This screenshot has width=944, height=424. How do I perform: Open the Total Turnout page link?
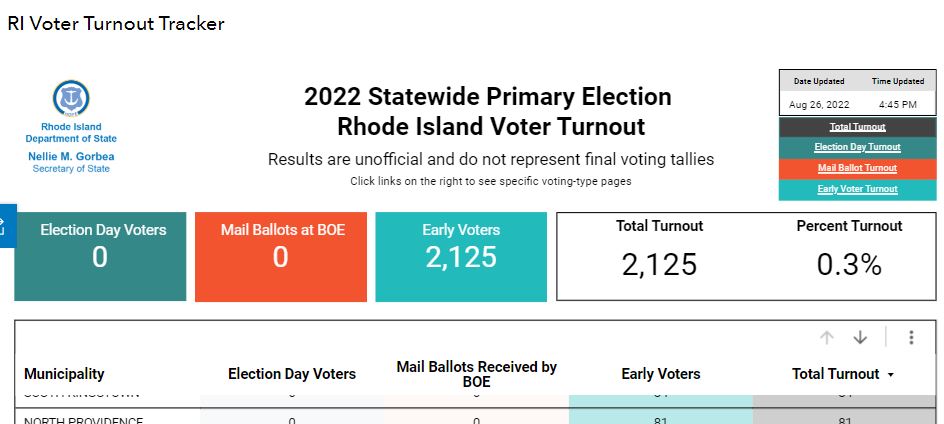click(857, 127)
